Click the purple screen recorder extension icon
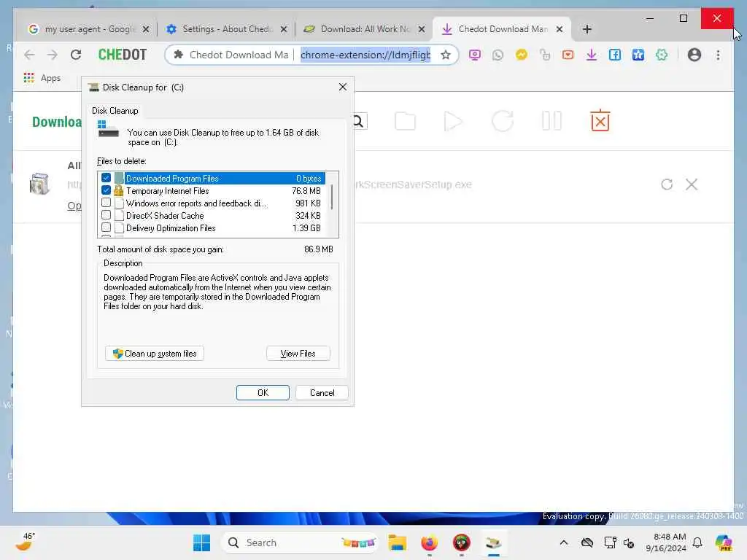Screen dimensions: 747x560 (x=474, y=55)
